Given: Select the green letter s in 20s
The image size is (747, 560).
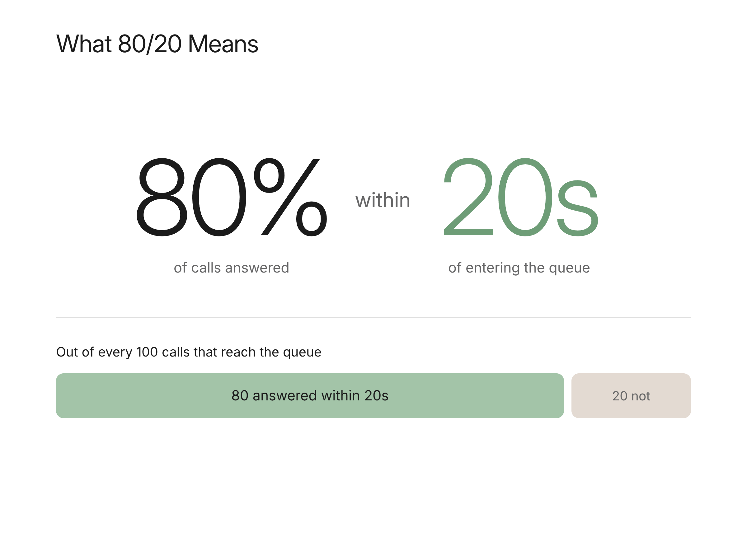Looking at the screenshot, I should pyautogui.click(x=578, y=208).
